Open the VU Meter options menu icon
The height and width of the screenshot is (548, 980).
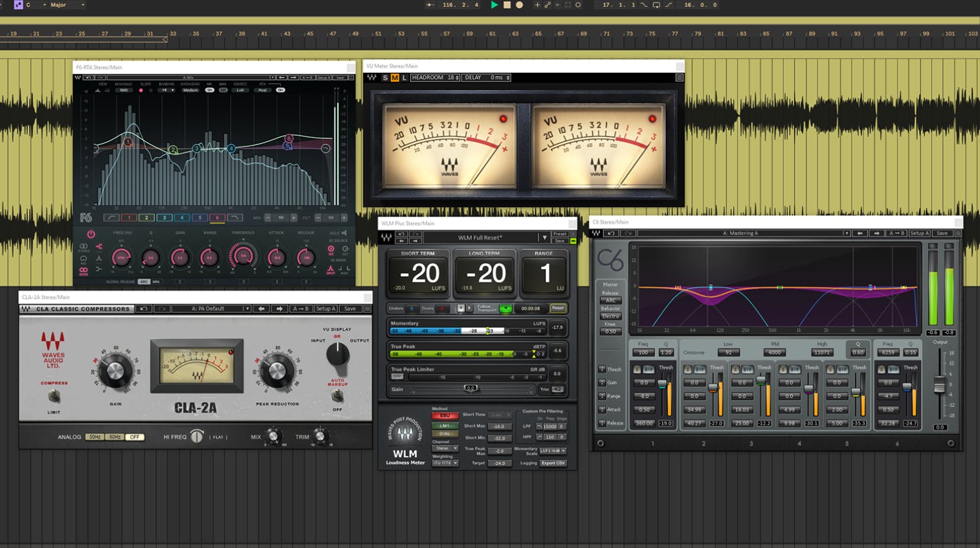679,77
